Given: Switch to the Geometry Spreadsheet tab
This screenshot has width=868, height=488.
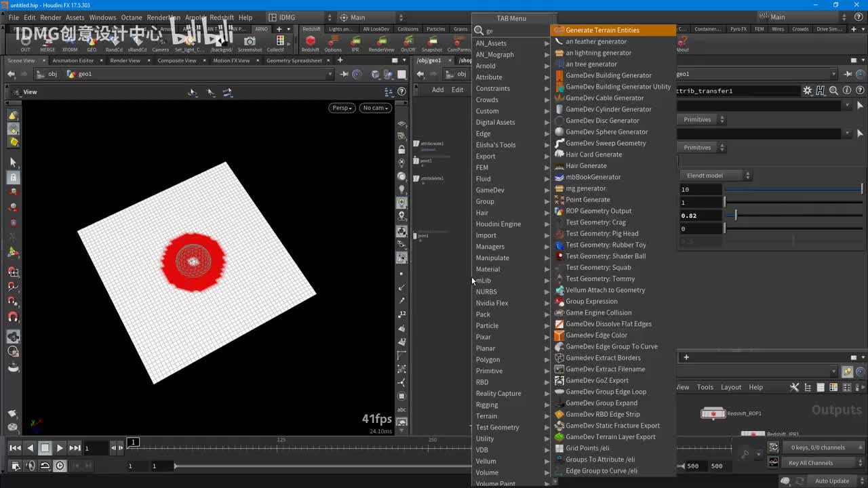Looking at the screenshot, I should pos(294,60).
